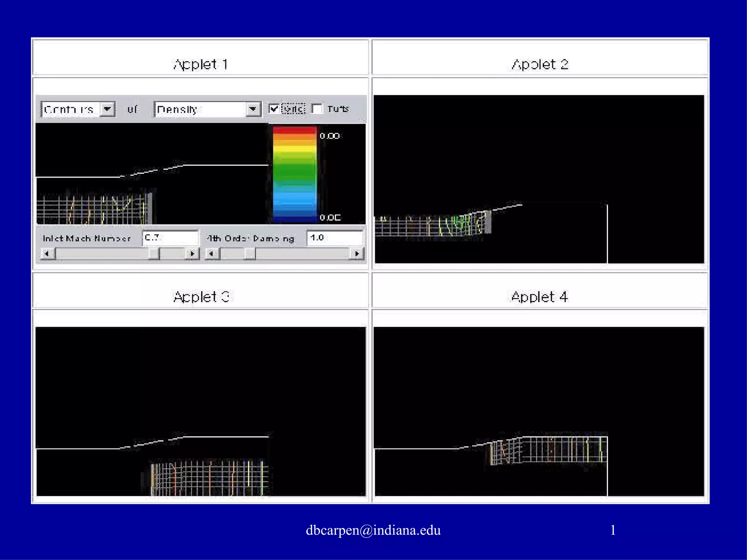
Task: Open the Density dropdown arrow
Action: pos(253,109)
